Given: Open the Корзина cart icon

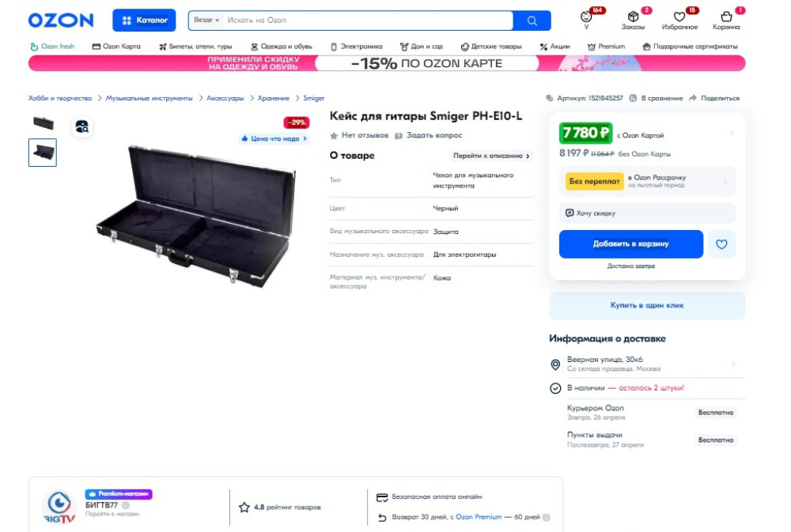Looking at the screenshot, I should (x=726, y=17).
